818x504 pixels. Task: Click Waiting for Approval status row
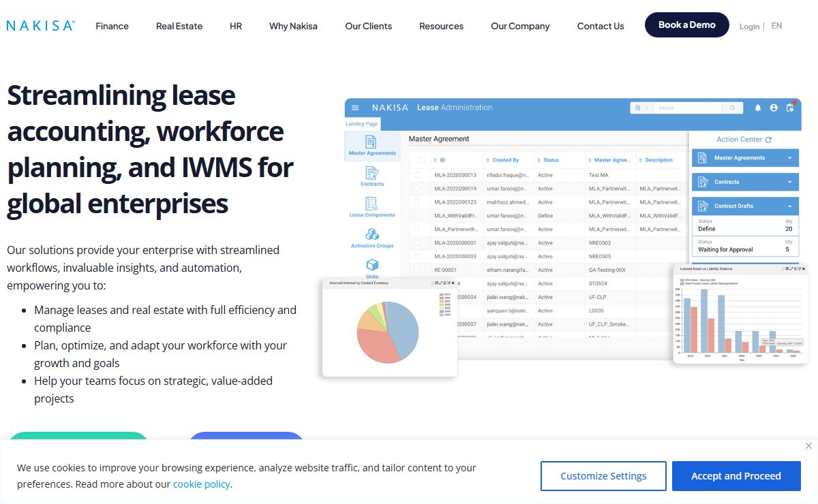(x=745, y=247)
